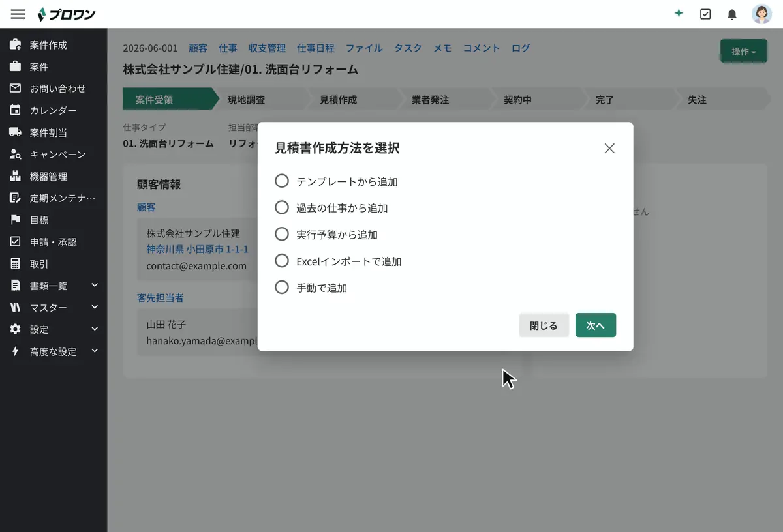This screenshot has width=783, height=532.
Task: Select Excelインポートで追加 radio button
Action: click(x=282, y=261)
